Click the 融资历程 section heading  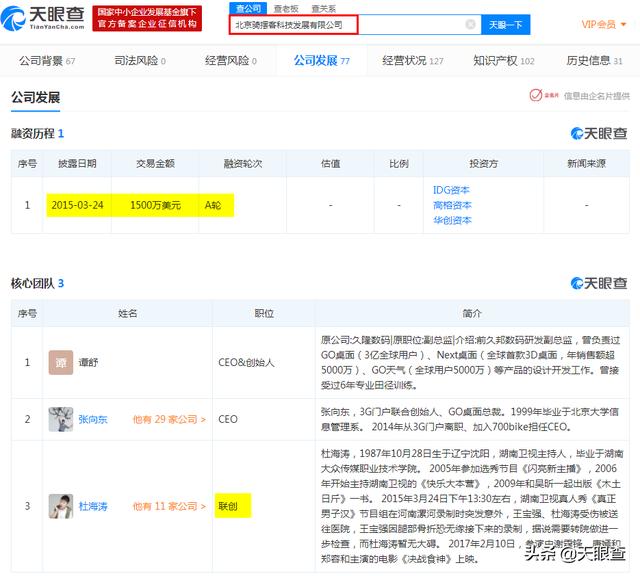pos(37,133)
